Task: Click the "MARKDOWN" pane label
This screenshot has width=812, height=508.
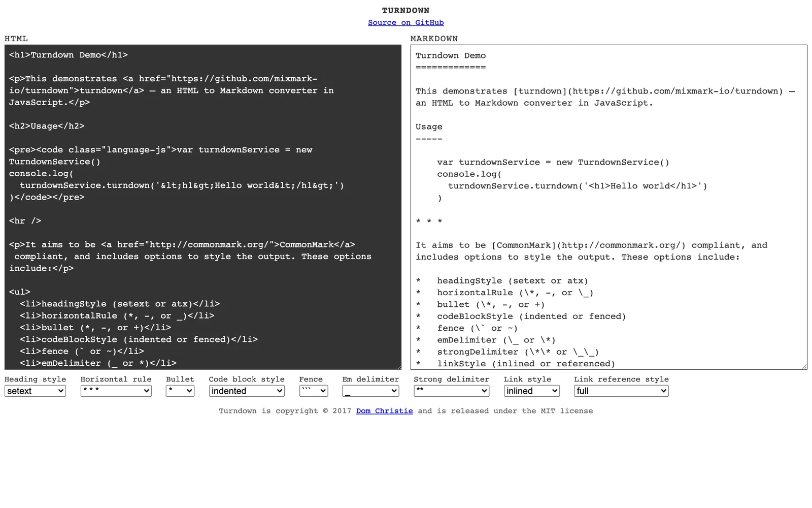Action: click(434, 39)
